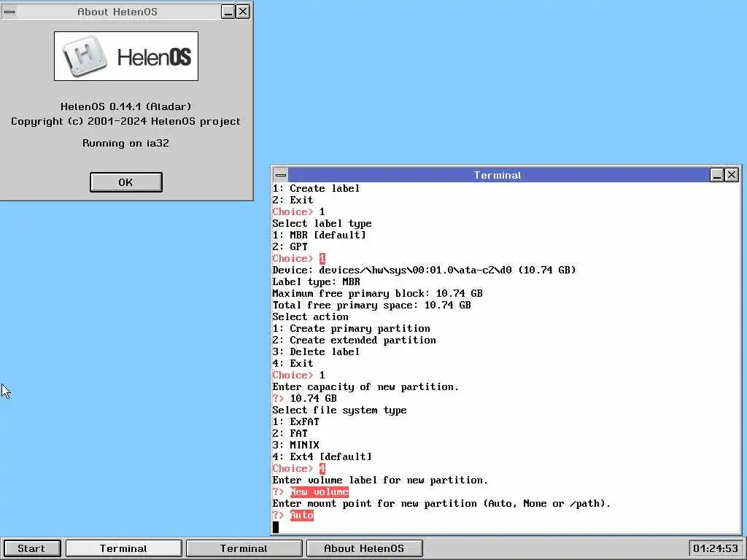Close the About HelenOS window
This screenshot has width=747, height=560.
(243, 12)
